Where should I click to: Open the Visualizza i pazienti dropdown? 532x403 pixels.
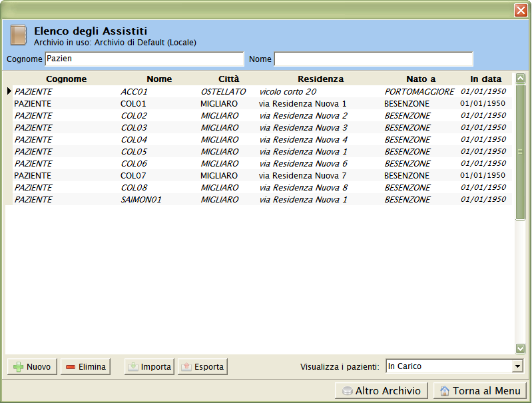click(x=517, y=366)
